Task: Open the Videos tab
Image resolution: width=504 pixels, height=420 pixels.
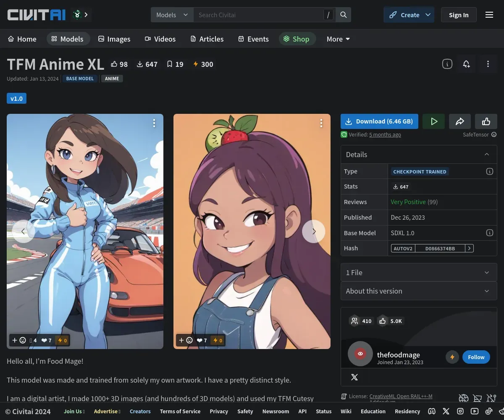Action: pyautogui.click(x=160, y=39)
